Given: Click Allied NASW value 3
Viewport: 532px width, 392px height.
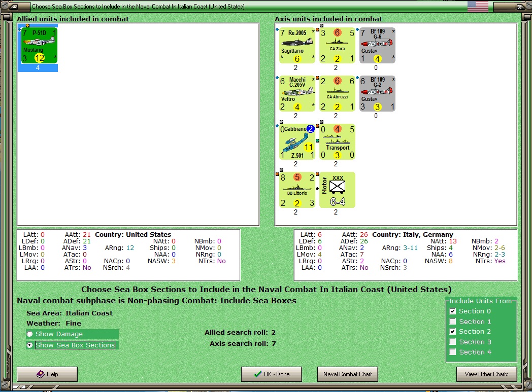Looking at the screenshot, I should (174, 261).
